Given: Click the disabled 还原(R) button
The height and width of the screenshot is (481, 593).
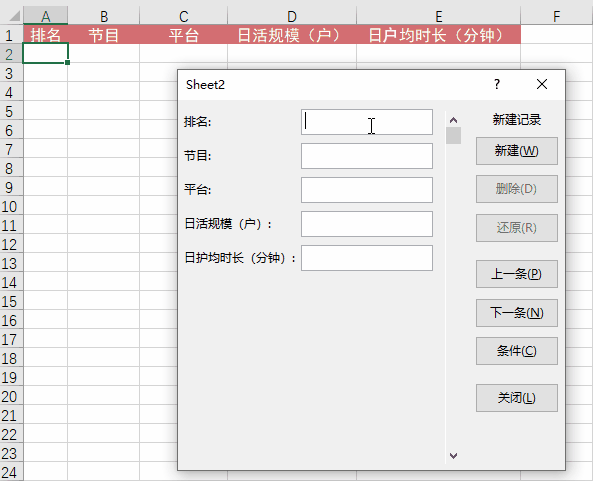Looking at the screenshot, I should (517, 228).
